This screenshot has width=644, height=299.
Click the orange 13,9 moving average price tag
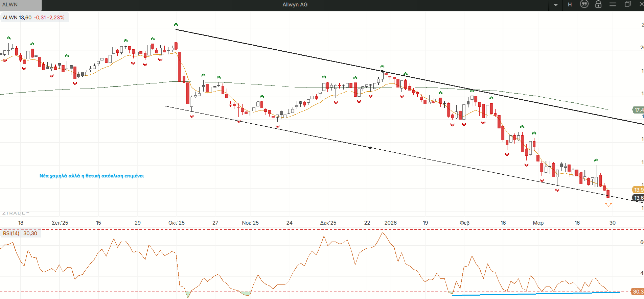638,190
